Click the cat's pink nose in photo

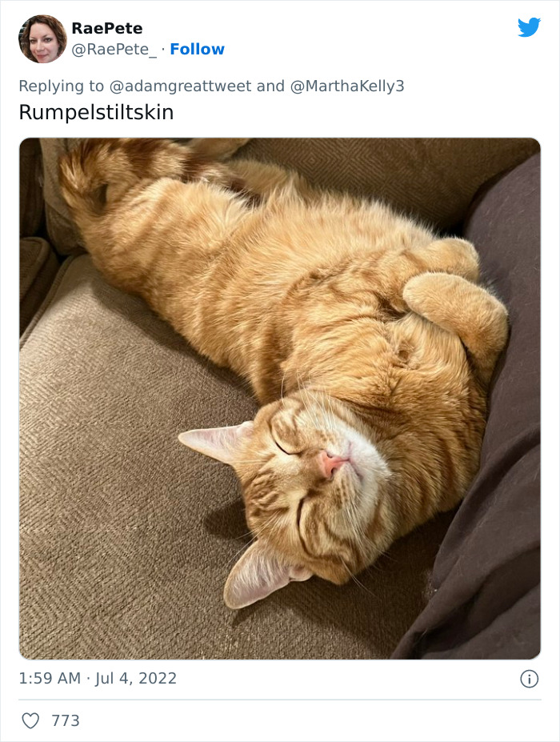pos(330,463)
